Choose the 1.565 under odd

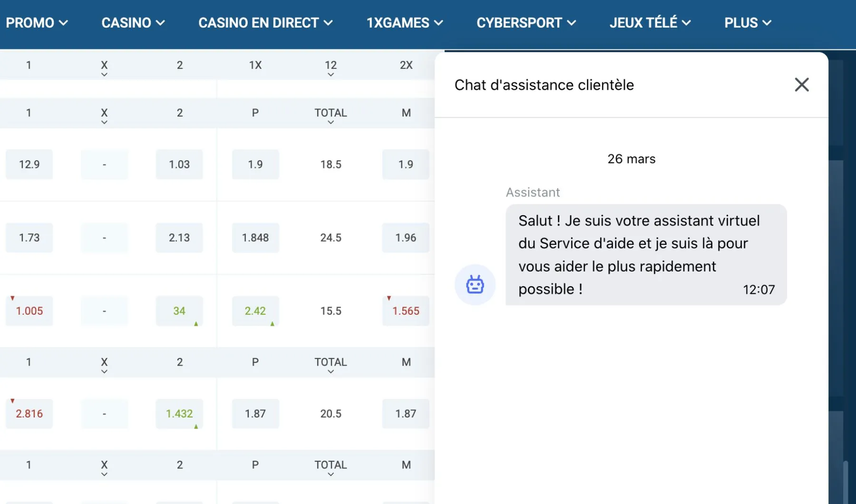click(x=406, y=310)
